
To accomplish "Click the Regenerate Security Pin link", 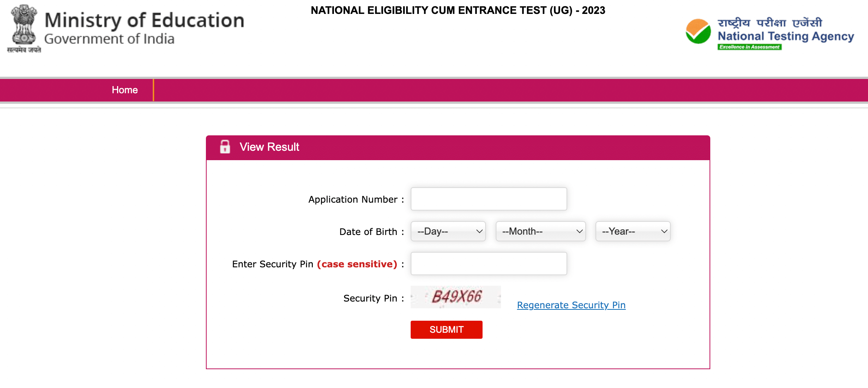I will tap(571, 305).
